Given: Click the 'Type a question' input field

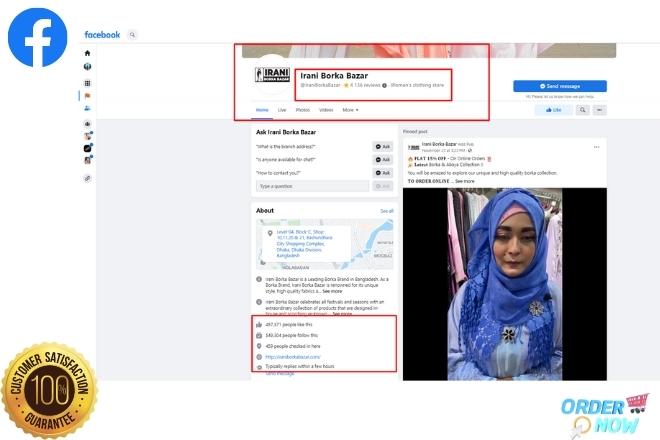Looking at the screenshot, I should coord(312,186).
